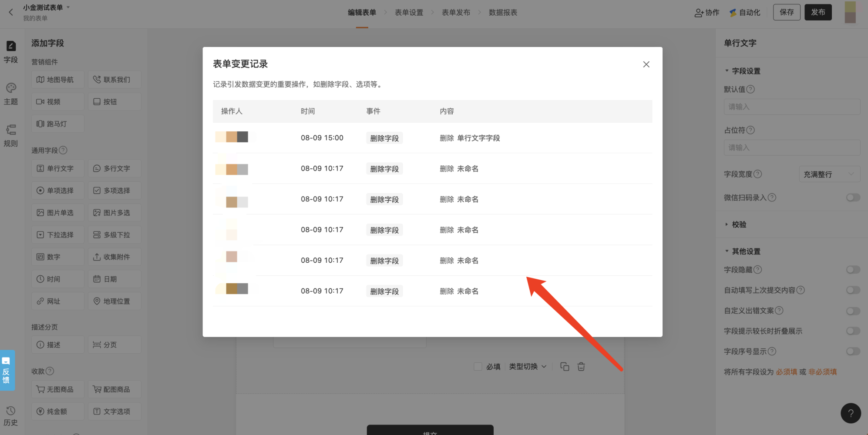Add a 多项选择 field
Viewport: 868px width, 435px height.
[x=114, y=191]
